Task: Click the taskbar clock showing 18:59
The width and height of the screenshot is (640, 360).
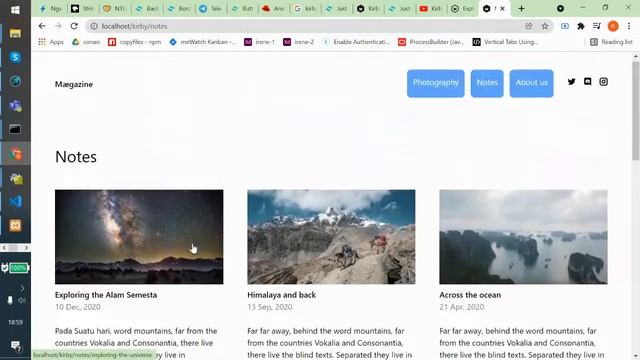Action: click(x=15, y=322)
